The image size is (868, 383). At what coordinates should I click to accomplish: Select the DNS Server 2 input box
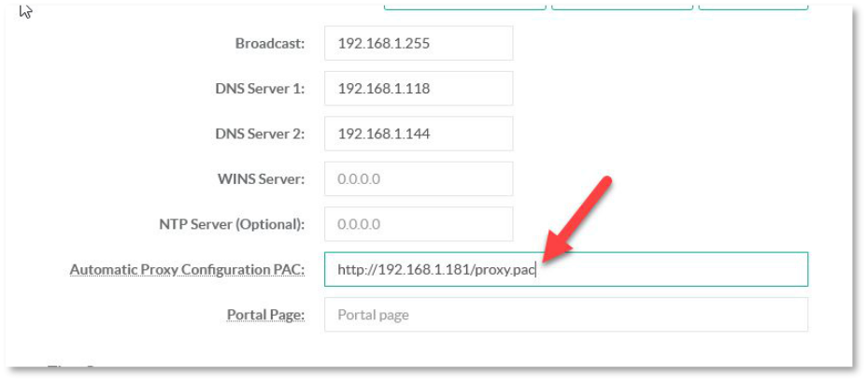[418, 134]
